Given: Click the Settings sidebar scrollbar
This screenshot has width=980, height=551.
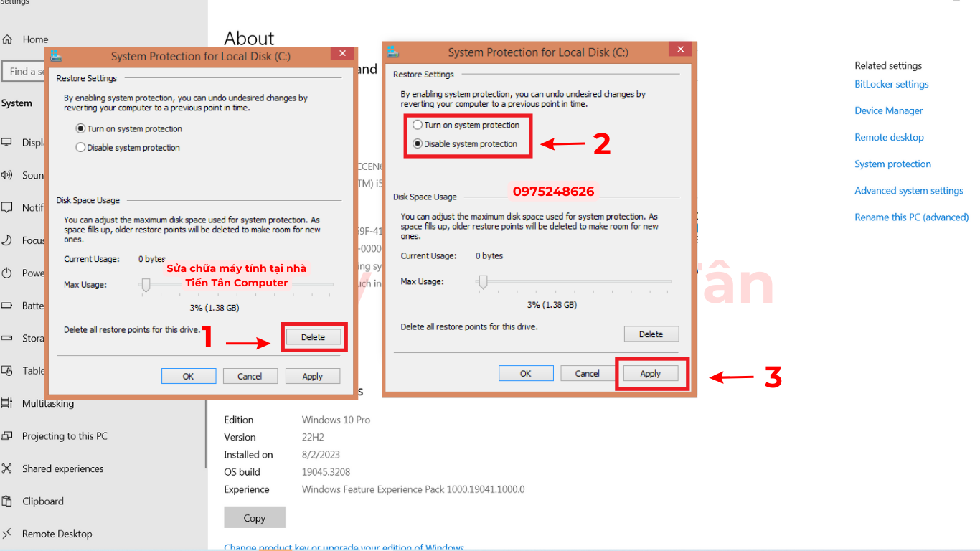Looking at the screenshot, I should coord(206,433).
